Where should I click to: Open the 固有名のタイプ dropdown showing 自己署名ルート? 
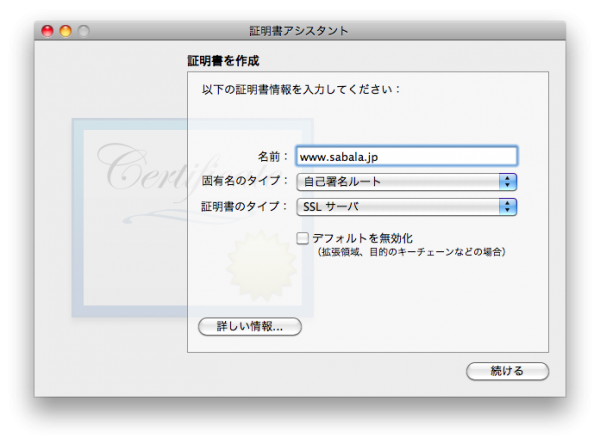[407, 181]
